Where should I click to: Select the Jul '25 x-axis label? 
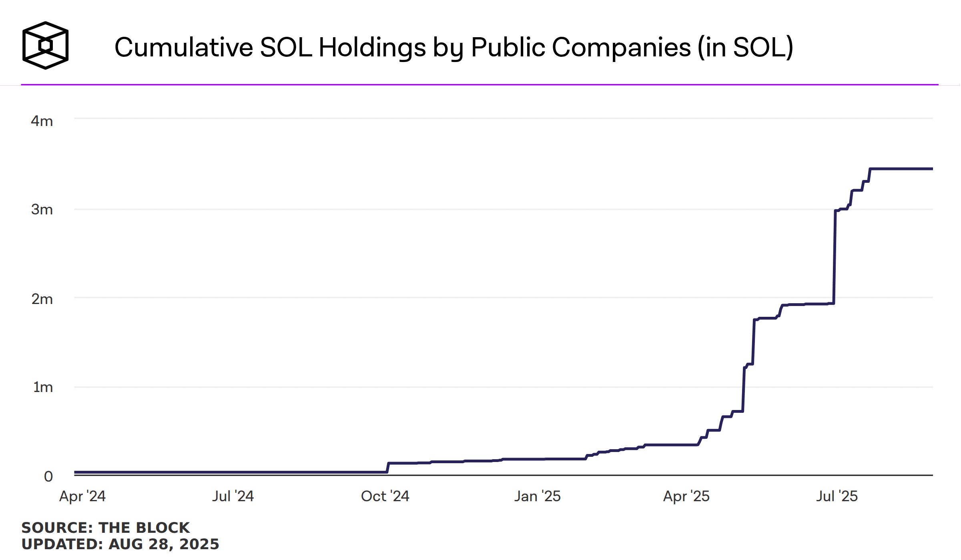point(837,496)
